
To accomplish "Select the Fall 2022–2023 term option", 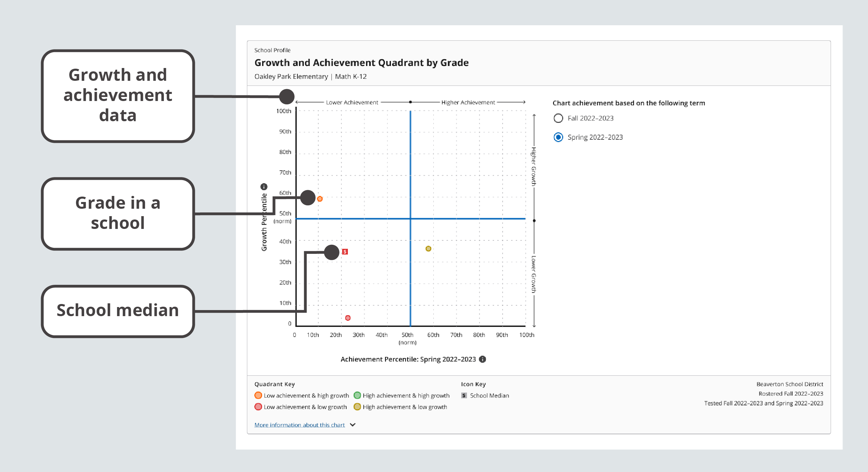I will [558, 119].
